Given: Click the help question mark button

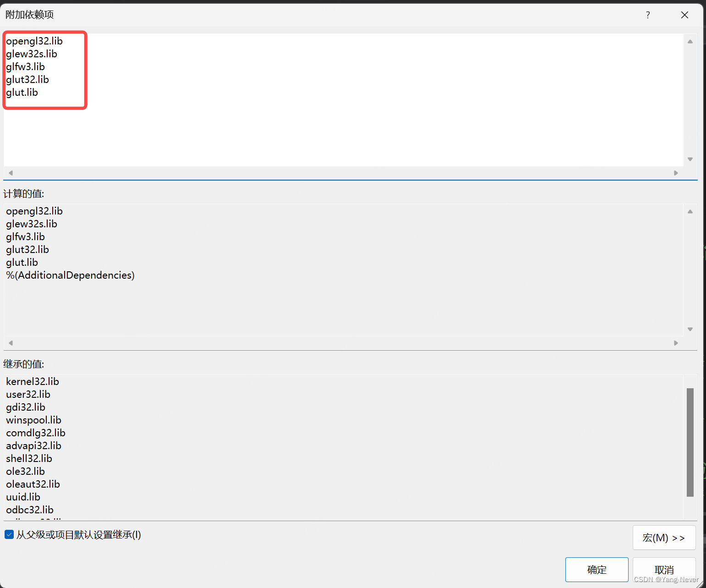Looking at the screenshot, I should point(647,15).
